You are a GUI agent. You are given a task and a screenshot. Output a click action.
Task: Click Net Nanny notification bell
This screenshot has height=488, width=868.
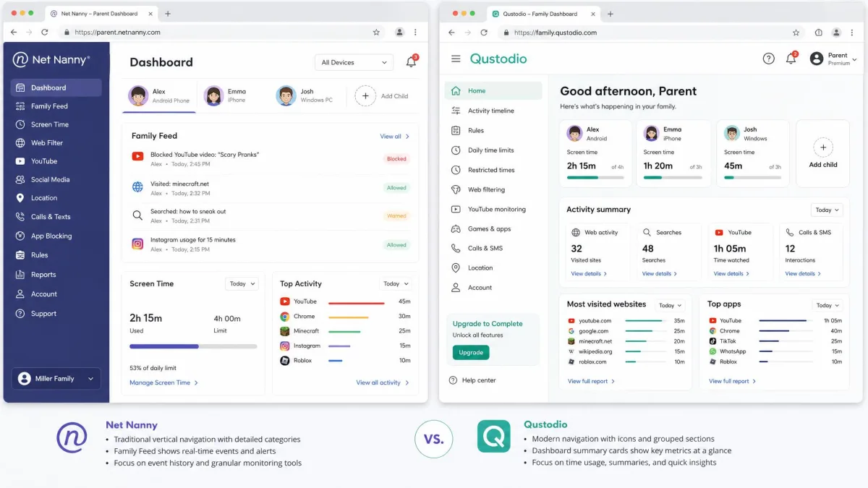pos(411,62)
